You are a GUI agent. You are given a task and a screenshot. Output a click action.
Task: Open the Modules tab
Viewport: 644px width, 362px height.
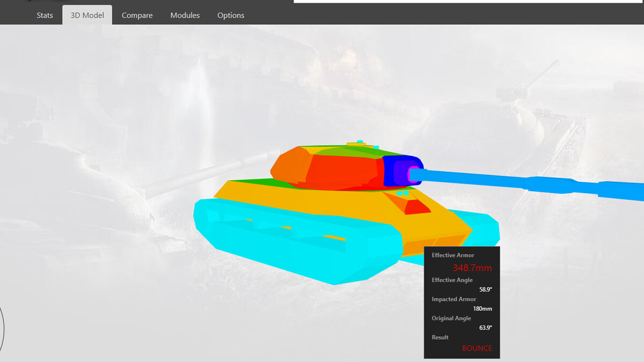(x=185, y=16)
